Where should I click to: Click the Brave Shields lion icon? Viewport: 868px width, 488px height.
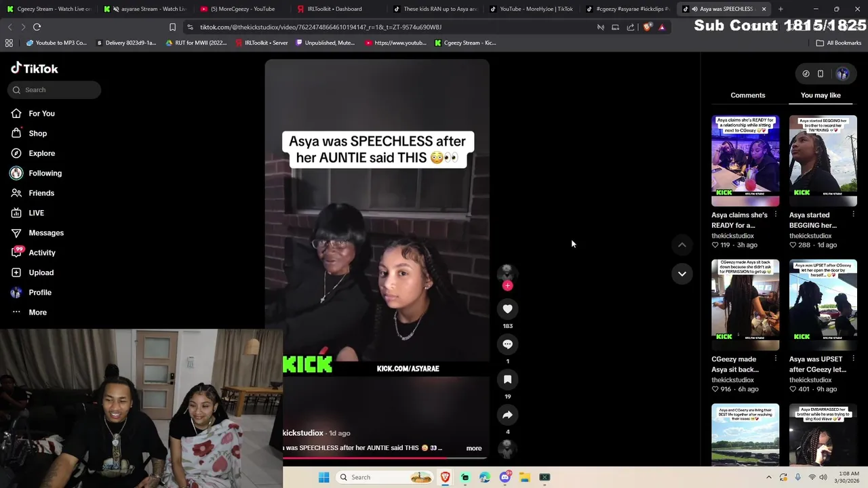(648, 27)
